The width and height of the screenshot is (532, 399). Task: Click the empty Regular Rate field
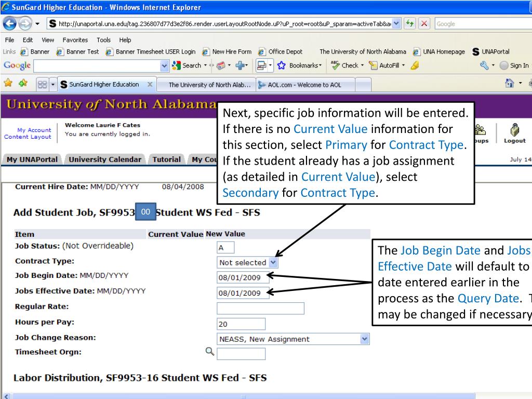point(260,309)
